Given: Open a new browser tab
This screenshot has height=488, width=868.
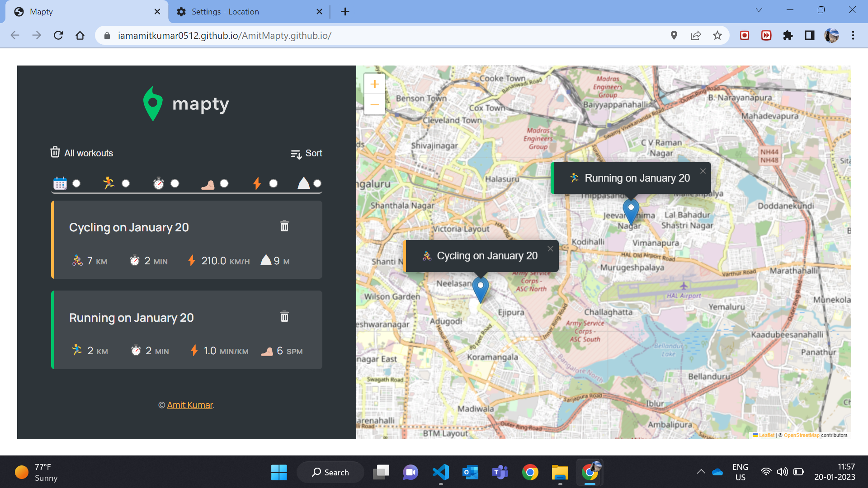Looking at the screenshot, I should point(345,12).
